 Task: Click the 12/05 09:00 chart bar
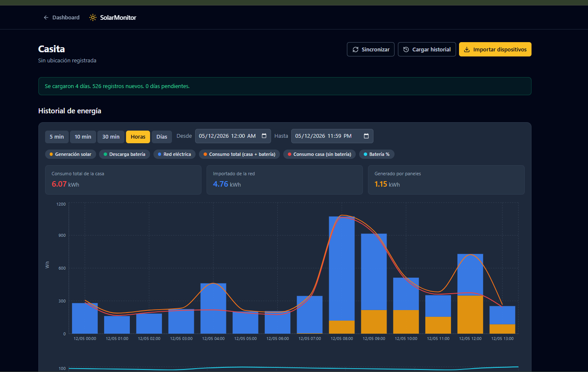[x=374, y=284]
